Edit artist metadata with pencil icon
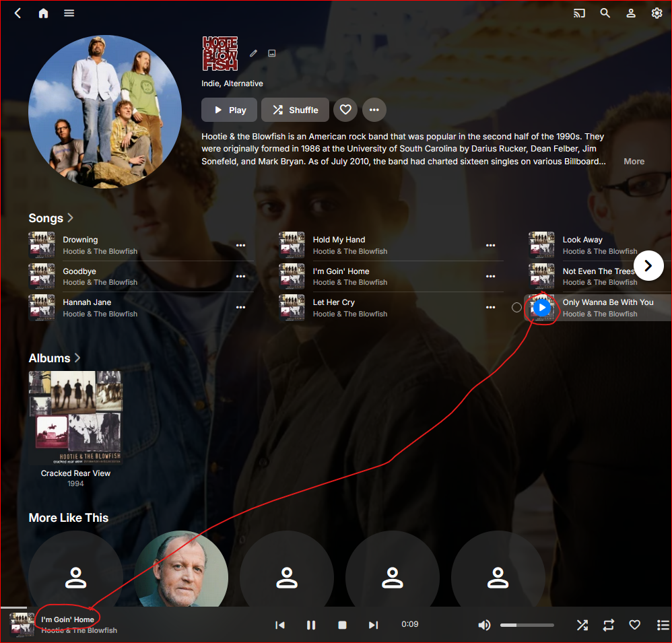The image size is (672, 643). 253,53
